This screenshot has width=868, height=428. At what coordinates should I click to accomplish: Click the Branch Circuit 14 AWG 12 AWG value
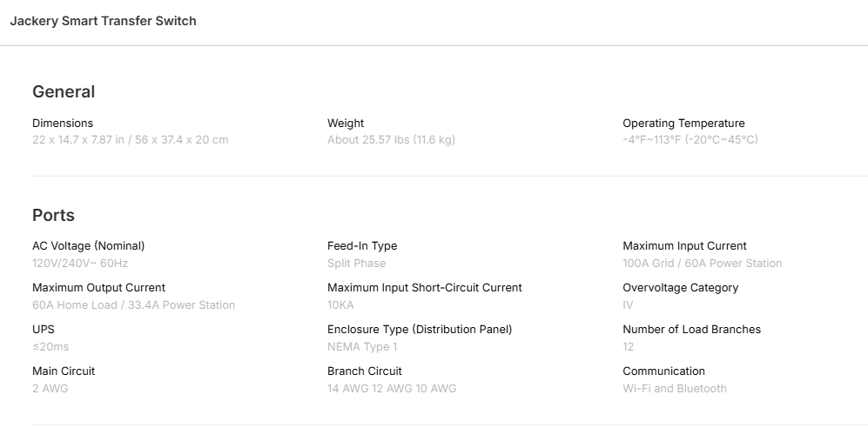[391, 388]
